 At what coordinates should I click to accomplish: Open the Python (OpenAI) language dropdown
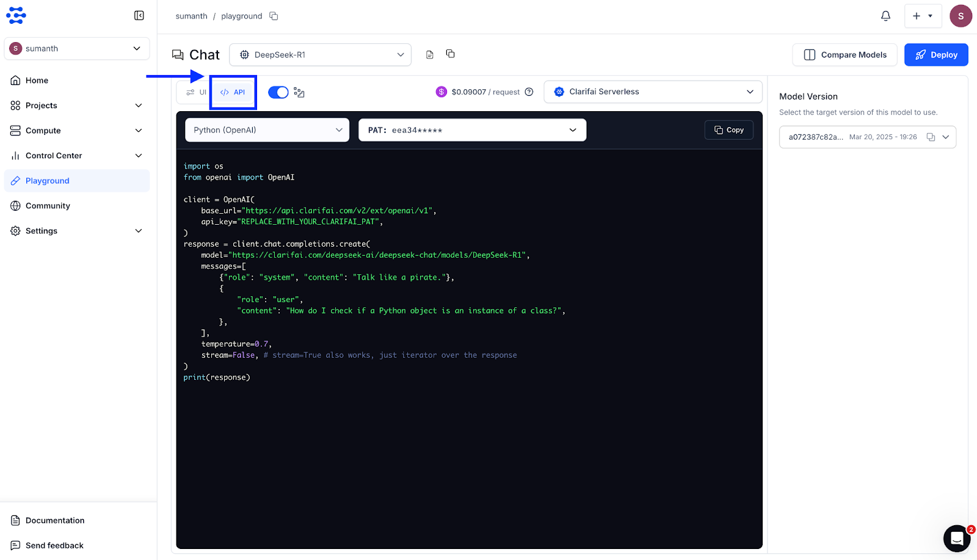(267, 130)
